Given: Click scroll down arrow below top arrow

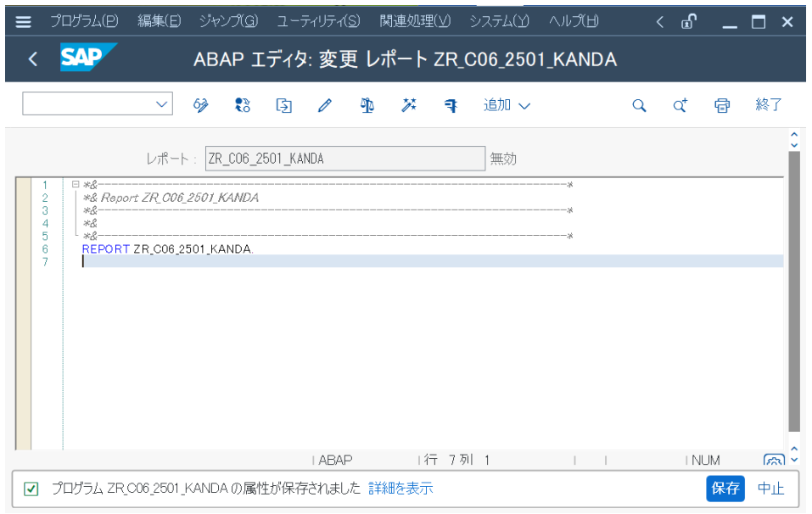Looking at the screenshot, I should (794, 145).
